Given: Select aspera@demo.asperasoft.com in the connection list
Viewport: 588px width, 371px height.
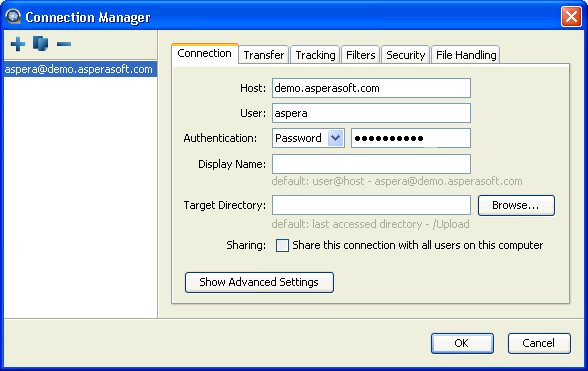Looking at the screenshot, I should [x=80, y=69].
